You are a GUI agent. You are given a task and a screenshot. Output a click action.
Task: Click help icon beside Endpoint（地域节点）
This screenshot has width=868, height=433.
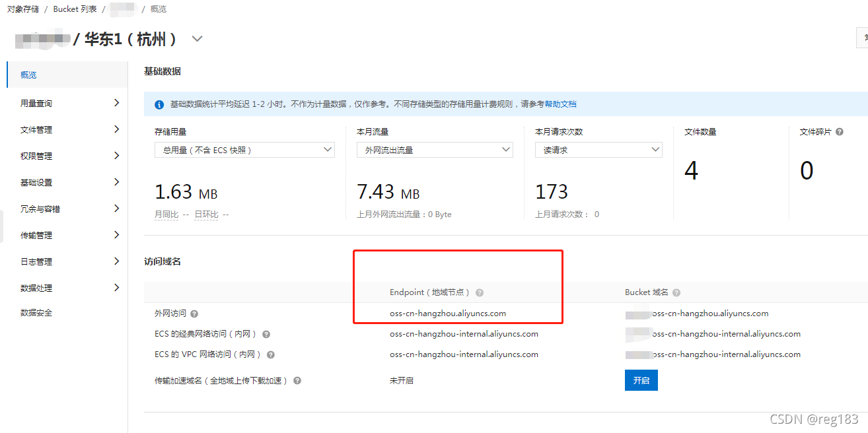(x=480, y=292)
